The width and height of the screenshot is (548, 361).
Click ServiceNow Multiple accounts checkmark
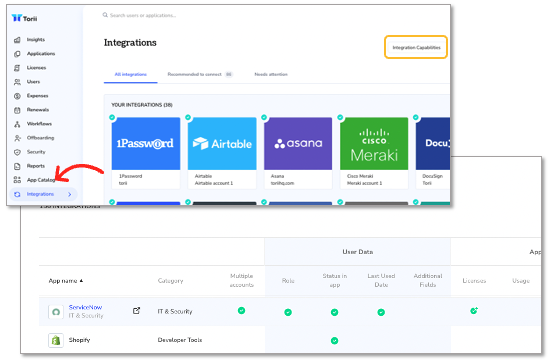click(241, 310)
